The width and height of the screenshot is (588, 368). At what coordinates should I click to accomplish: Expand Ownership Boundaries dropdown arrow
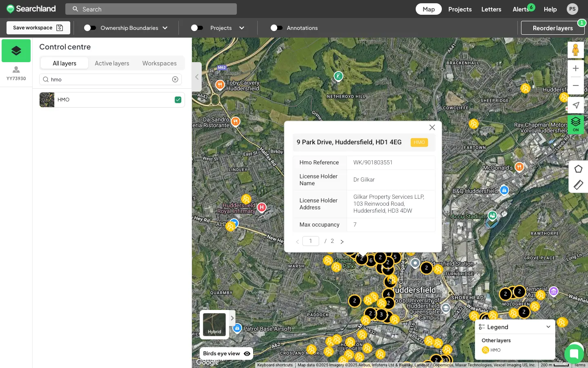165,28
